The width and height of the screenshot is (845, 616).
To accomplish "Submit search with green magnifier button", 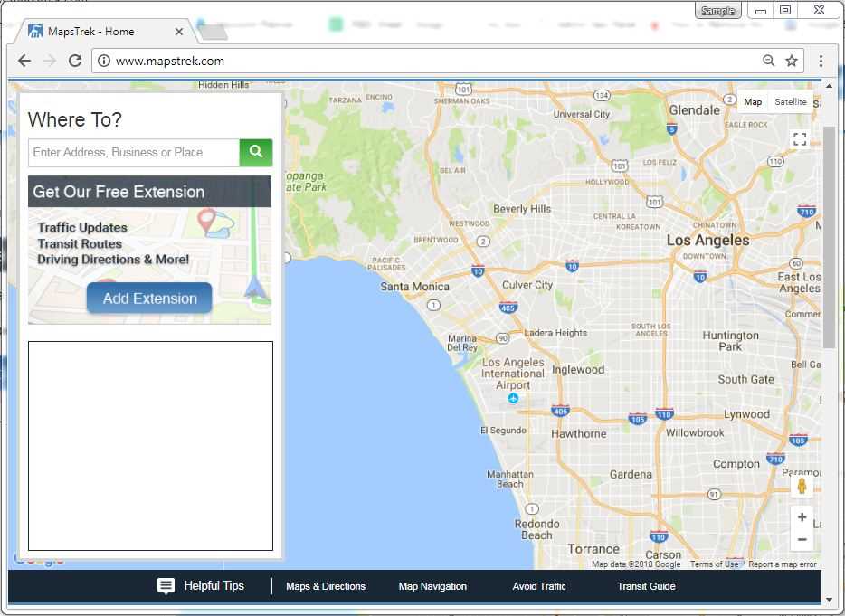I will [256, 153].
